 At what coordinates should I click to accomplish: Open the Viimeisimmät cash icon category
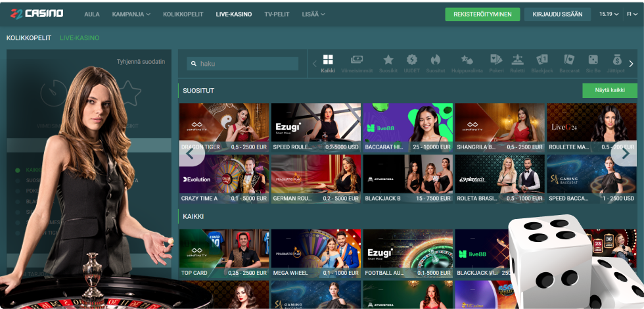click(x=356, y=60)
